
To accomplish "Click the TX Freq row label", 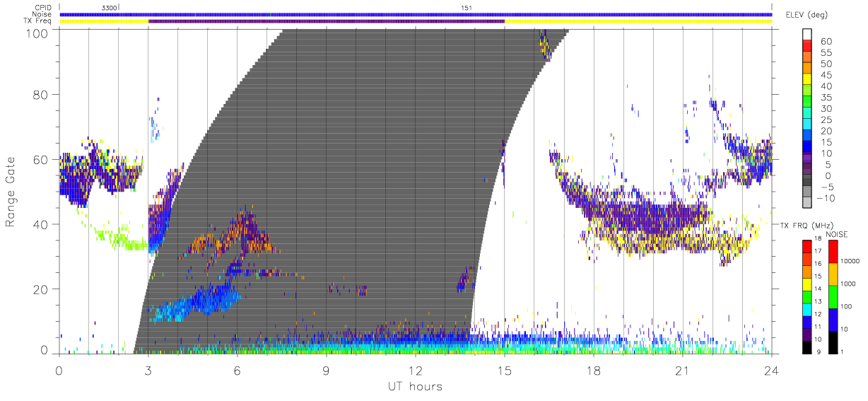I will coord(38,21).
